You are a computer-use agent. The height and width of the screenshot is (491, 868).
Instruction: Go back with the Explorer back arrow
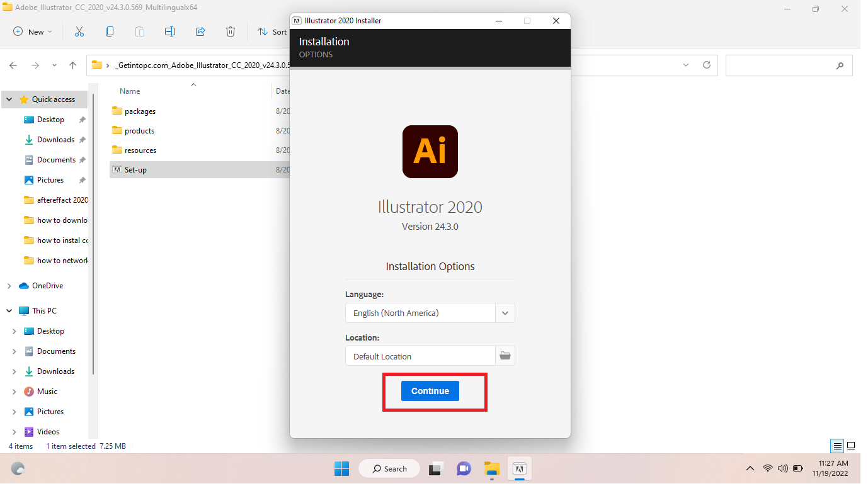point(13,65)
